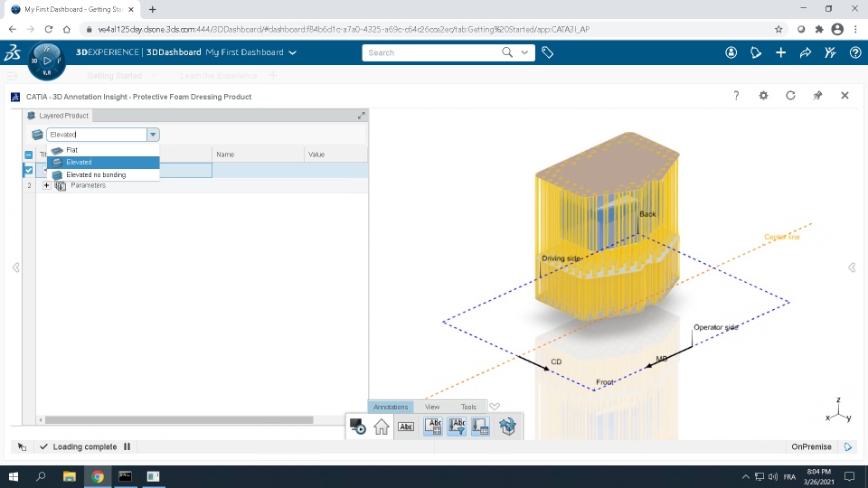The height and width of the screenshot is (488, 868).
Task: Collapse the action bar chevron
Action: (495, 406)
